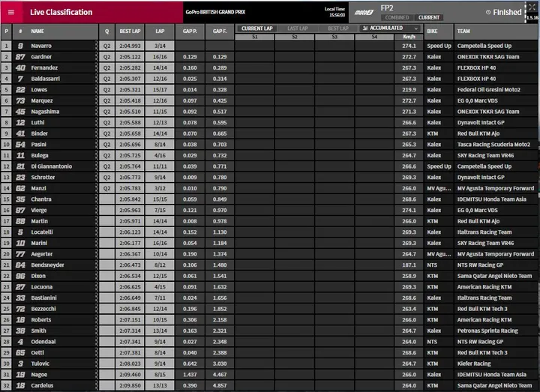Click the Finished status label
Screen dimensions: 540x392
tap(507, 13)
